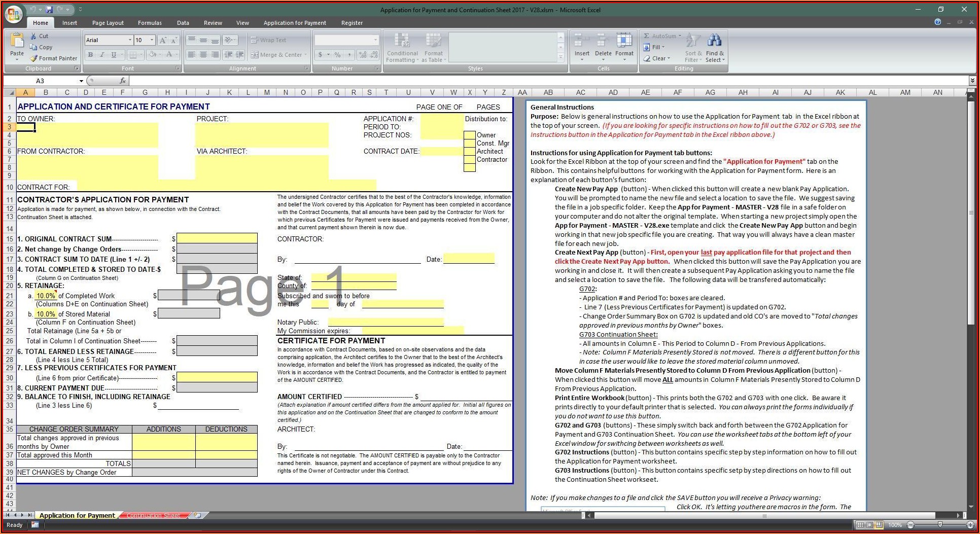This screenshot has width=980, height=534.
Task: Open the Arial font name dropdown
Action: click(129, 40)
